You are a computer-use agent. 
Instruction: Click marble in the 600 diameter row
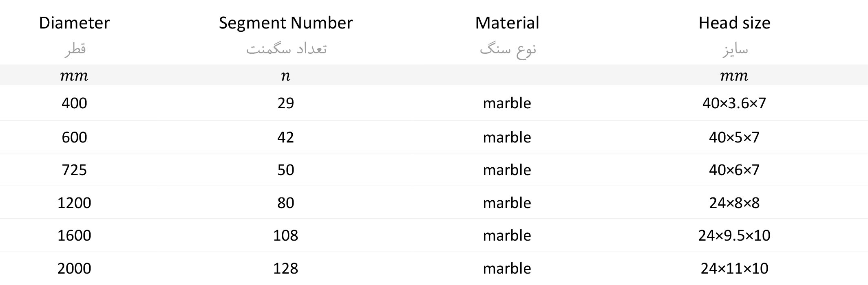[507, 137]
